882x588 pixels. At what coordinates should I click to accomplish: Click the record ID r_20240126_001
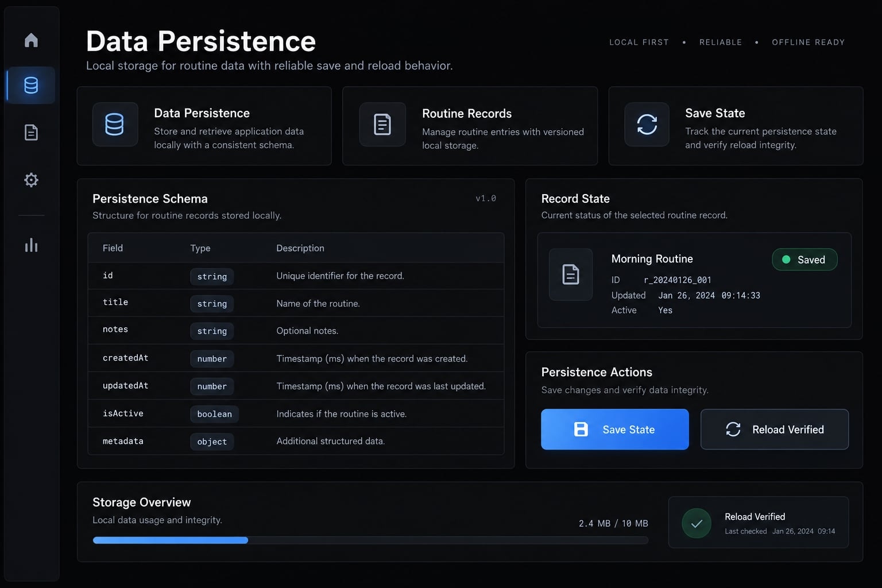coord(678,280)
